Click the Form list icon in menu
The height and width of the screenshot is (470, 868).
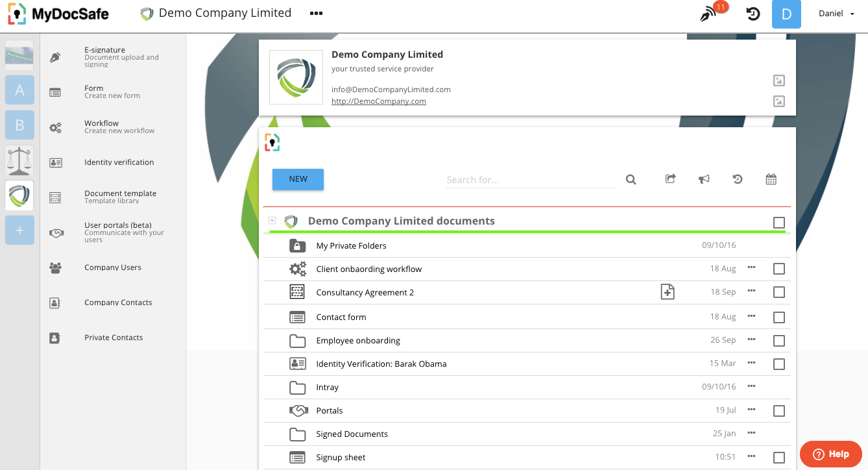(x=55, y=92)
